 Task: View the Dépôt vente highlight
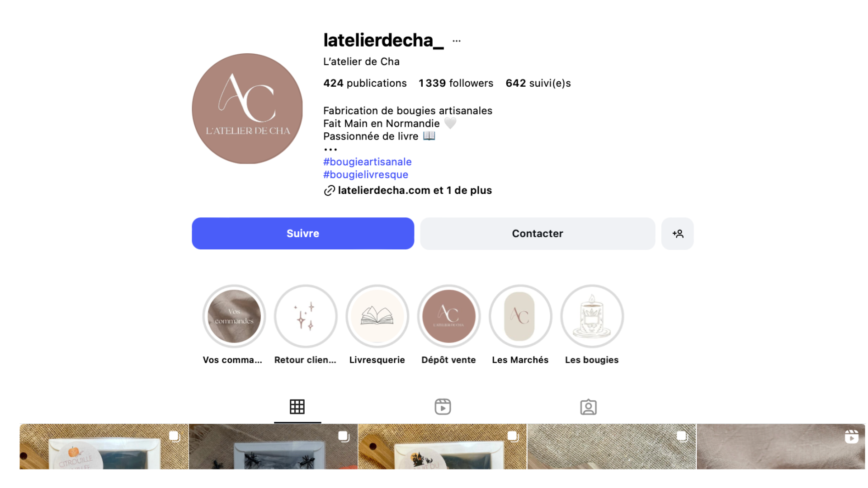(448, 316)
